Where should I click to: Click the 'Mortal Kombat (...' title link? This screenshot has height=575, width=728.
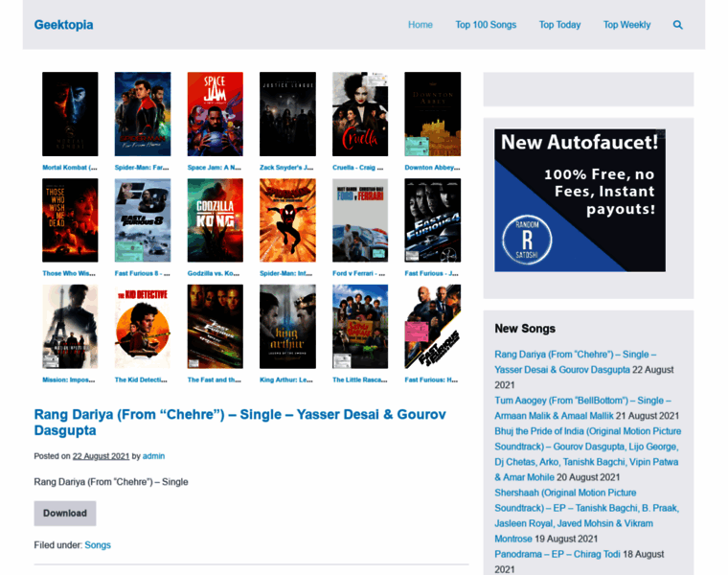pos(70,167)
